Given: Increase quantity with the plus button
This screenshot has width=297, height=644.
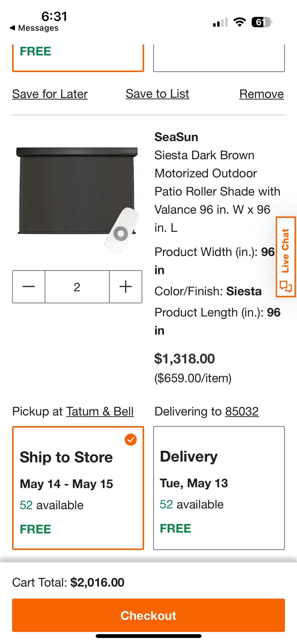Looking at the screenshot, I should tap(126, 286).
